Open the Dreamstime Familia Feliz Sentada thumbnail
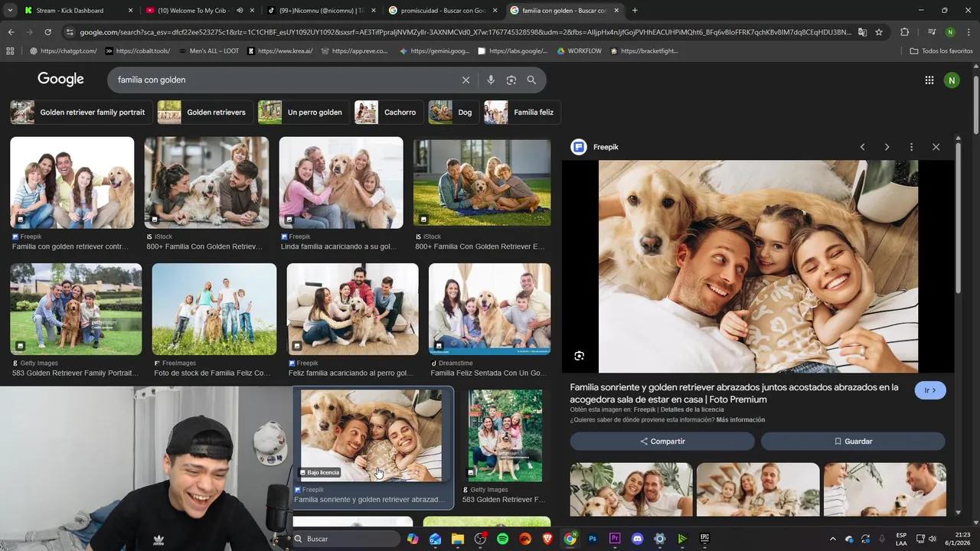The height and width of the screenshot is (551, 980). coord(489,309)
